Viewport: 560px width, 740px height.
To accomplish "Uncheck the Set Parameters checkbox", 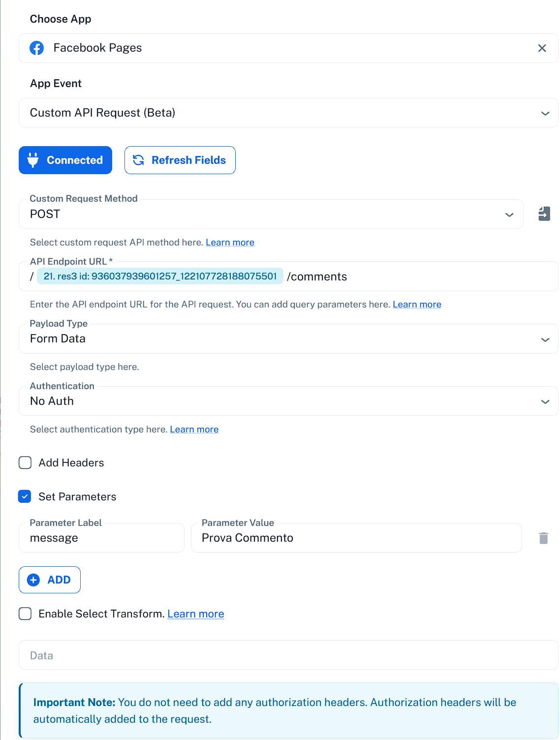I will coord(25,496).
